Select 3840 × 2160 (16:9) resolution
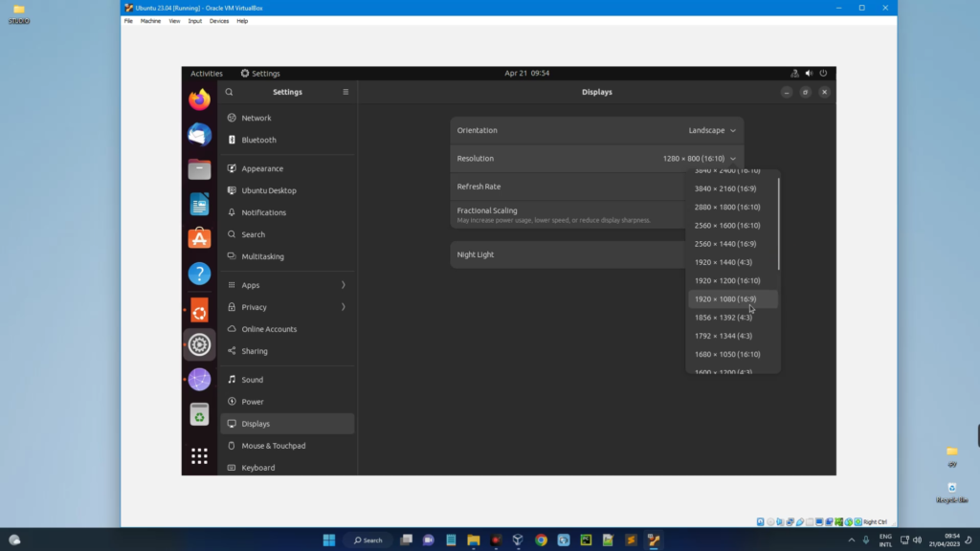The height and width of the screenshot is (551, 980). click(x=733, y=188)
